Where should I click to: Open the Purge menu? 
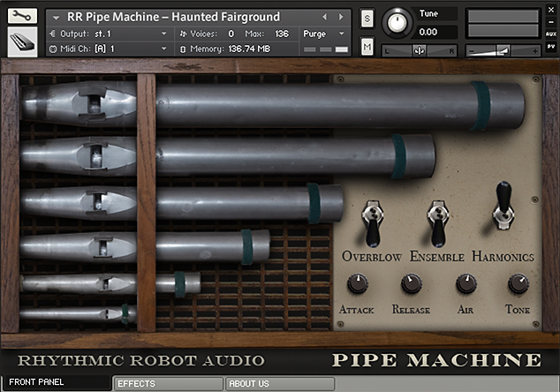(x=324, y=34)
